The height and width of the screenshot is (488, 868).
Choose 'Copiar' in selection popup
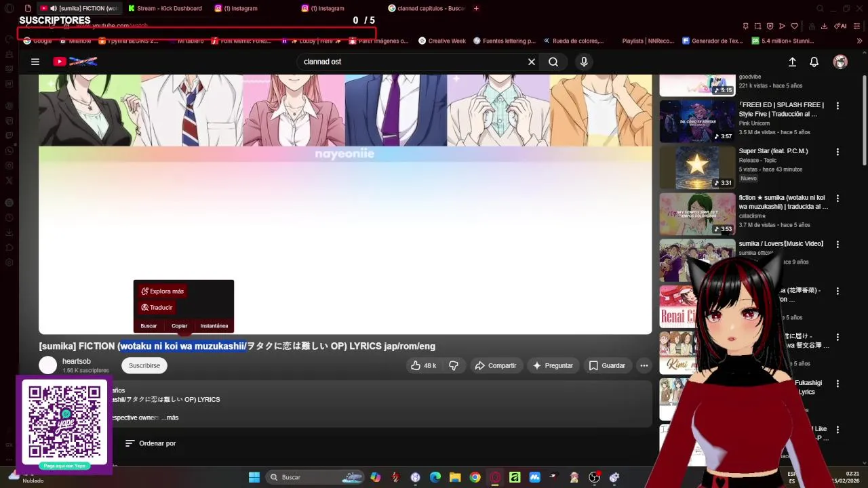click(179, 326)
